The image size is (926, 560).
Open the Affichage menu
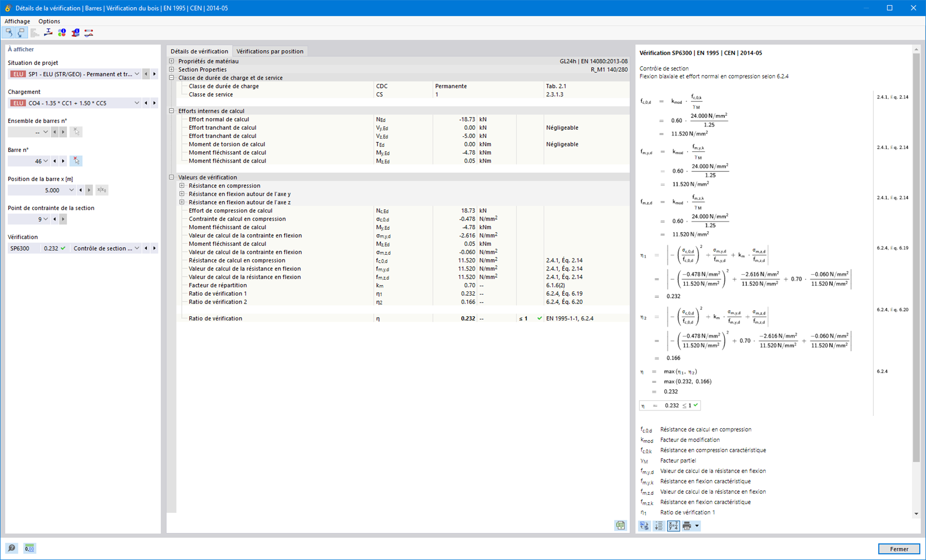point(17,21)
